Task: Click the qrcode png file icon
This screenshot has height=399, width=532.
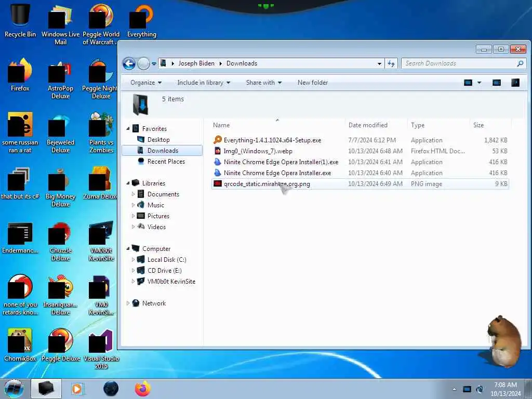Action: click(218, 184)
